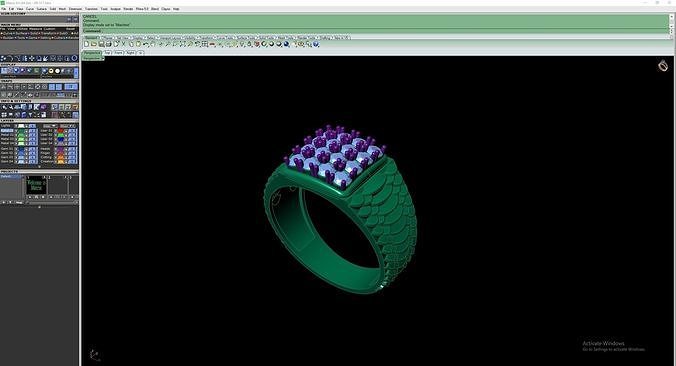This screenshot has width=676, height=366.
Task: Open the Surface menu in the top menu bar
Action: (x=42, y=9)
